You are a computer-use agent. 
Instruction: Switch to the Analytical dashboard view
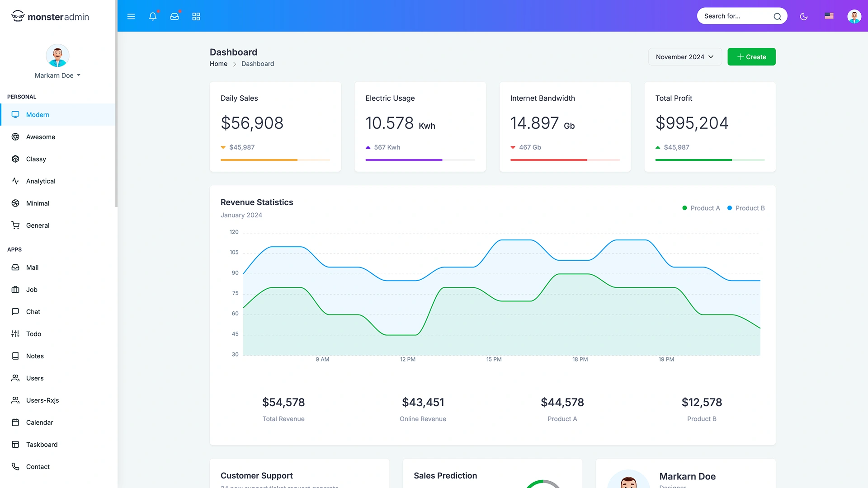[40, 181]
